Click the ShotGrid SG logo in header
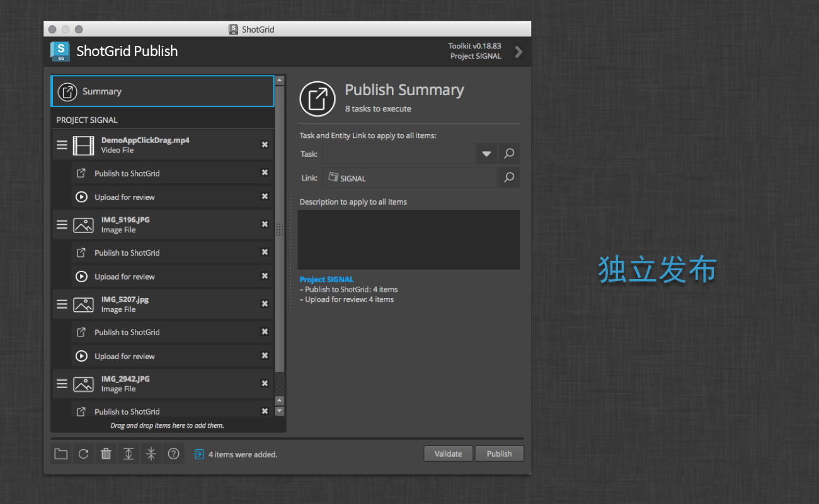Image resolution: width=819 pixels, height=504 pixels. pyautogui.click(x=60, y=51)
